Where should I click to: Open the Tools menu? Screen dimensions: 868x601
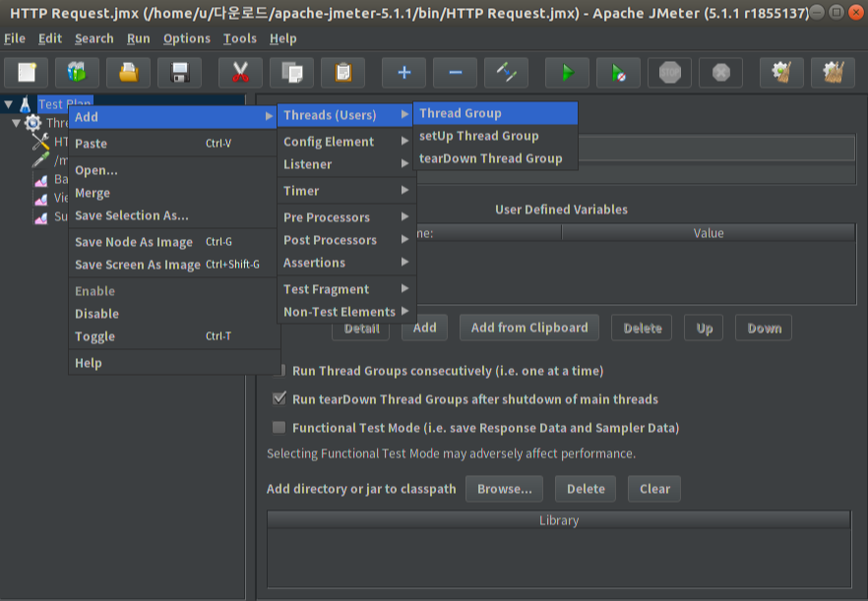[240, 38]
